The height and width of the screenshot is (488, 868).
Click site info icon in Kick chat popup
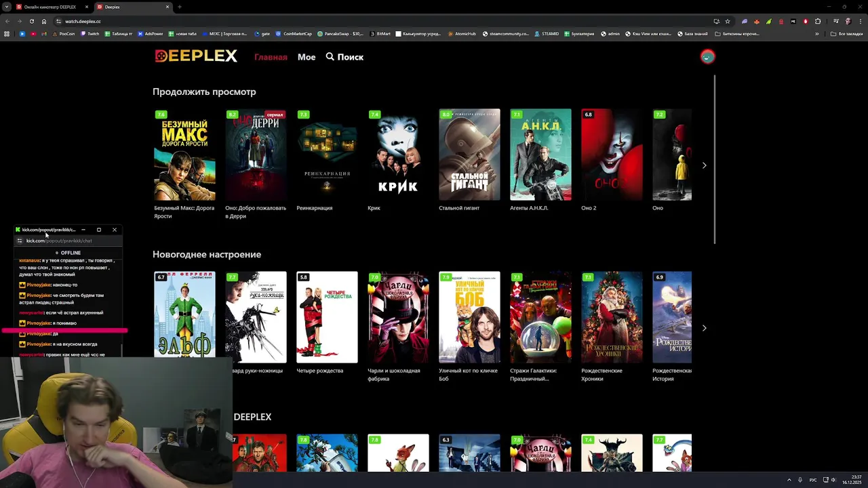(20, 241)
